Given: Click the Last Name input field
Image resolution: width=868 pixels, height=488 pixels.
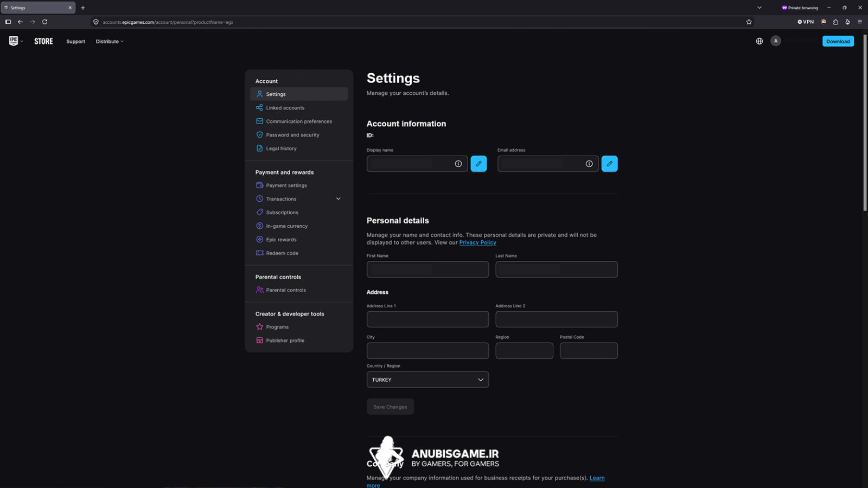Looking at the screenshot, I should tap(557, 269).
